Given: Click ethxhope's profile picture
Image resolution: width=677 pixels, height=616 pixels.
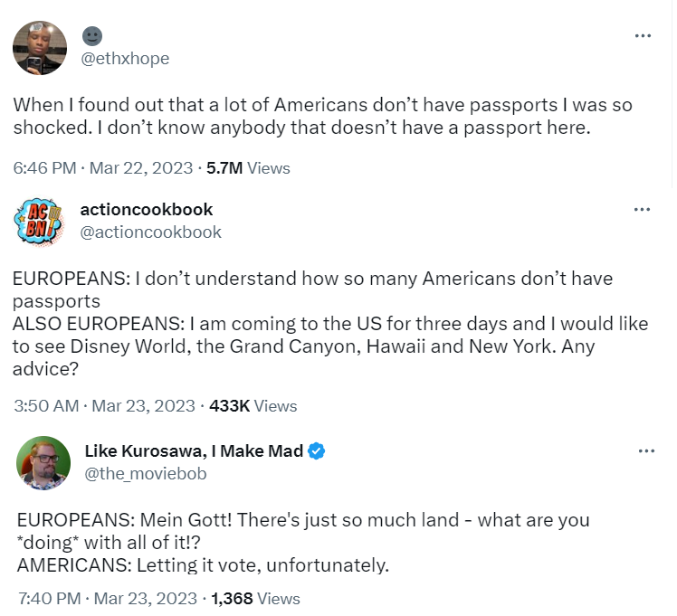Looking at the screenshot, I should 40,48.
